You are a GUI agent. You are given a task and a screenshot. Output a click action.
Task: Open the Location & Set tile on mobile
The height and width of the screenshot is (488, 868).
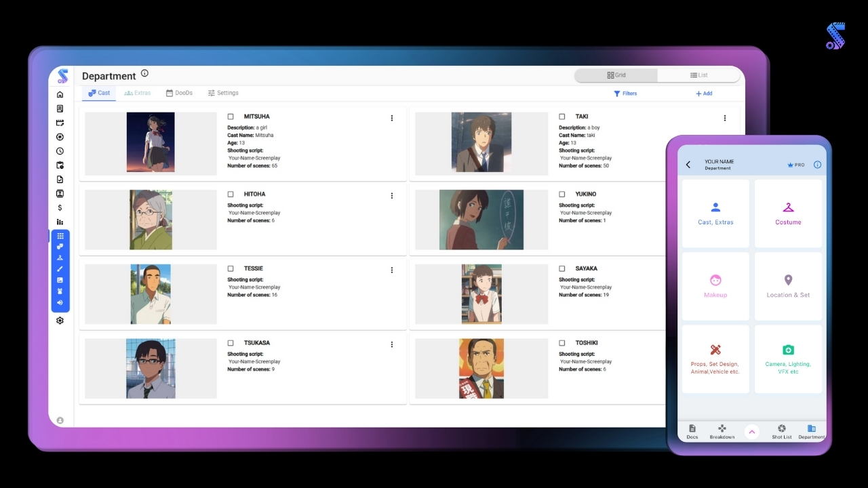click(788, 286)
